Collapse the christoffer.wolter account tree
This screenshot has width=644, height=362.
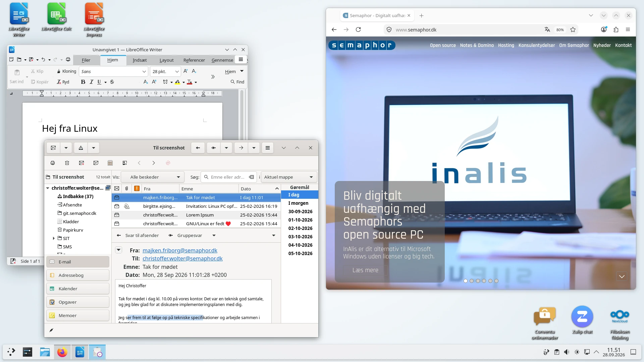coord(48,188)
